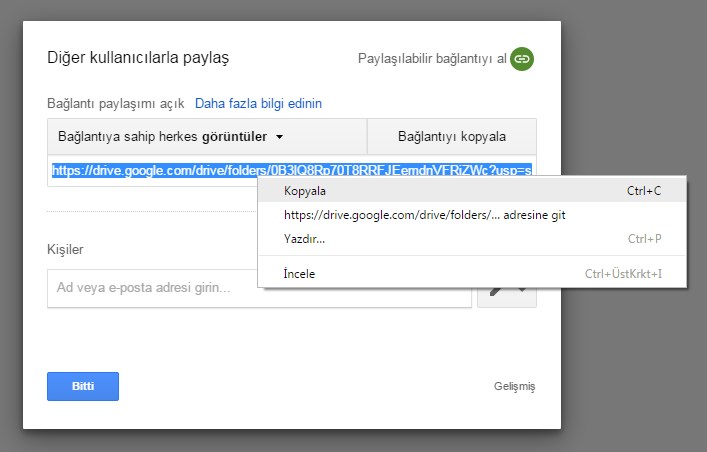Choose "Kopyala" from the context menu
Screen dimensions: 707x452
[305, 190]
